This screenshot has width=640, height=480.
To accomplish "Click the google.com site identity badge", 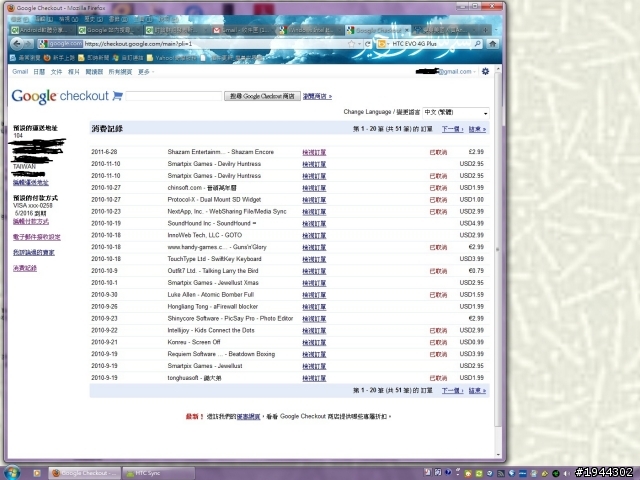I will click(60, 43).
